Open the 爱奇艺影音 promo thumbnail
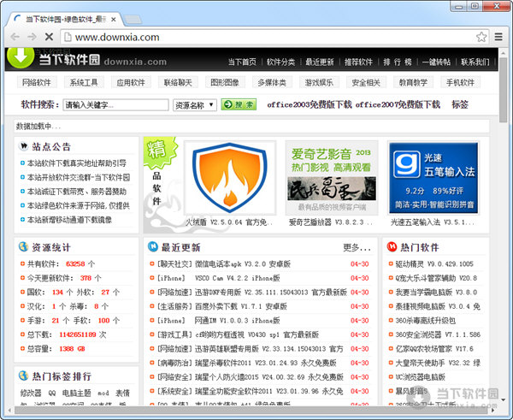 pos(332,178)
